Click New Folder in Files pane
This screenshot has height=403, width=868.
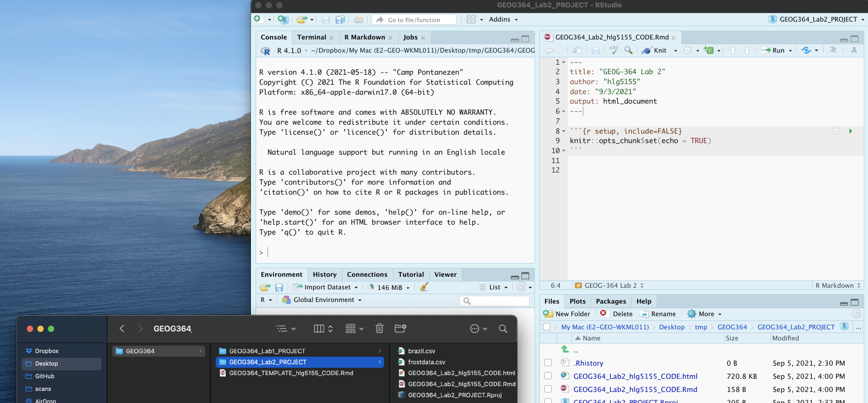pyautogui.click(x=567, y=314)
